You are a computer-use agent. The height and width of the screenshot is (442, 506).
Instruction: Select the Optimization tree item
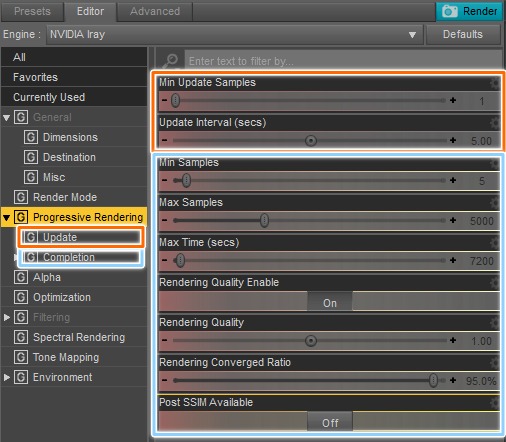point(62,297)
